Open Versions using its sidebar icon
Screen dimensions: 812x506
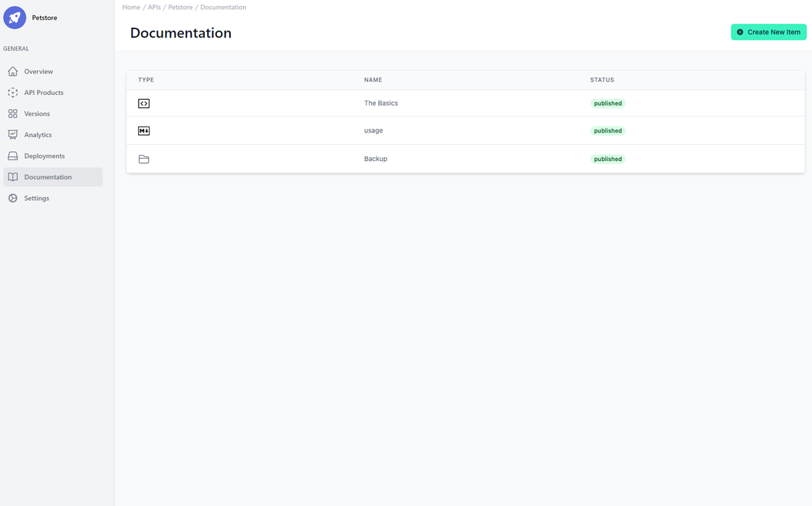[x=12, y=113]
